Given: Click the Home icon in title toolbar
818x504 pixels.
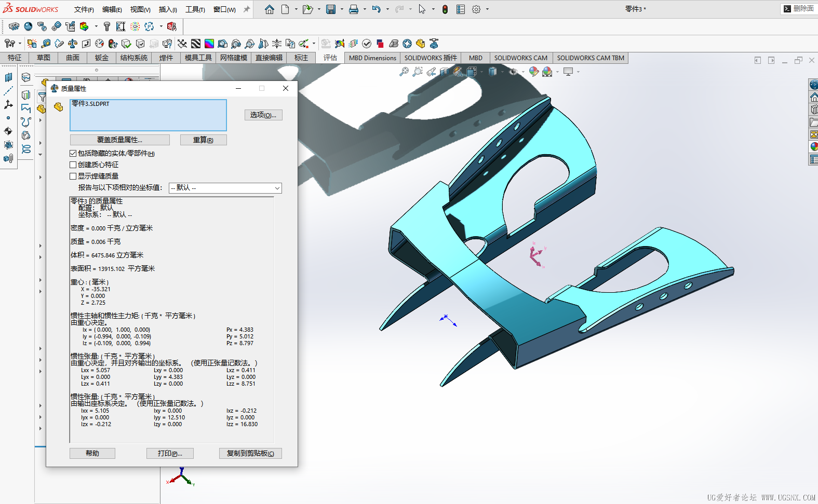Looking at the screenshot, I should pos(269,9).
